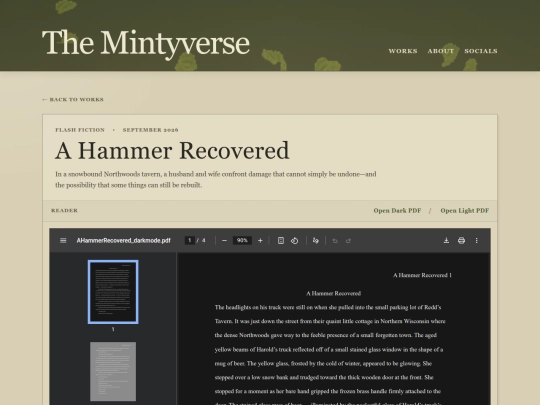Click the annotate or draw tool icon
This screenshot has width=540, height=405.
click(x=315, y=240)
